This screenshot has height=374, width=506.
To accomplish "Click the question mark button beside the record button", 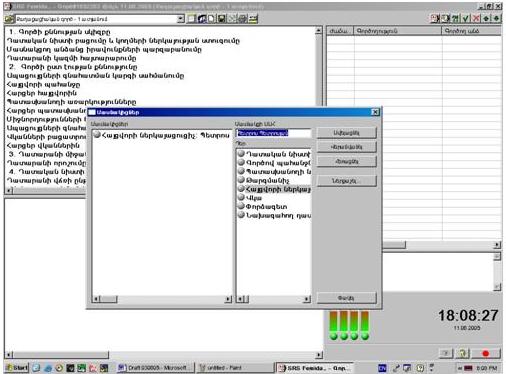I will click(463, 353).
